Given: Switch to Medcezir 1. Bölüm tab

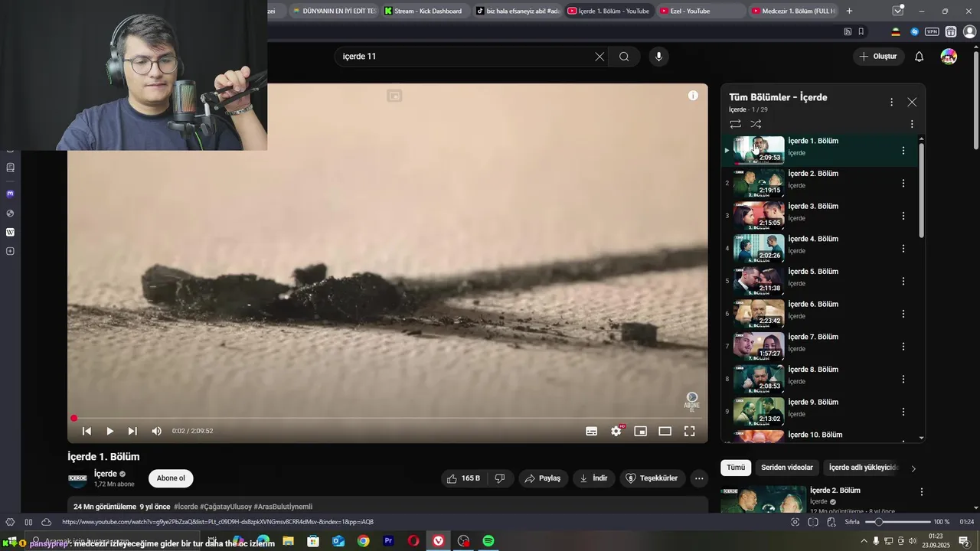Looking at the screenshot, I should click(x=793, y=11).
